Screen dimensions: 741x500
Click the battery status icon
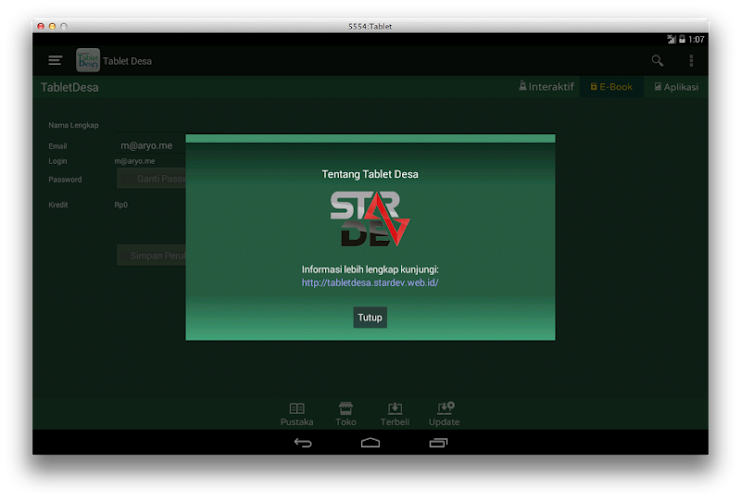coord(682,39)
